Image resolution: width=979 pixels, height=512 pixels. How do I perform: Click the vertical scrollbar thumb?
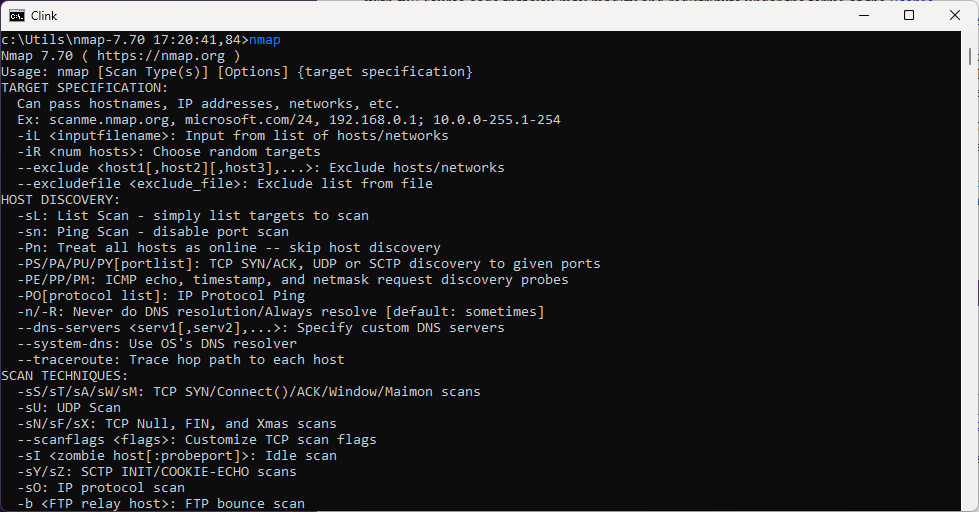970,55
